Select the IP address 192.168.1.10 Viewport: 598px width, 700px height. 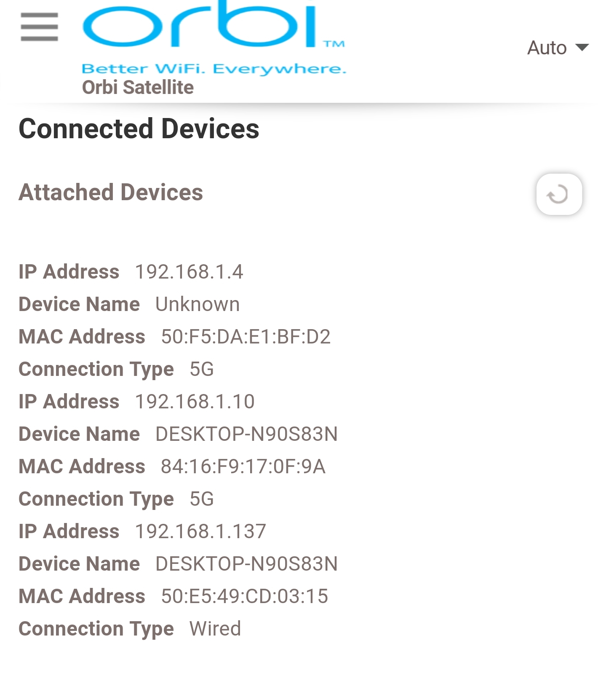195,402
